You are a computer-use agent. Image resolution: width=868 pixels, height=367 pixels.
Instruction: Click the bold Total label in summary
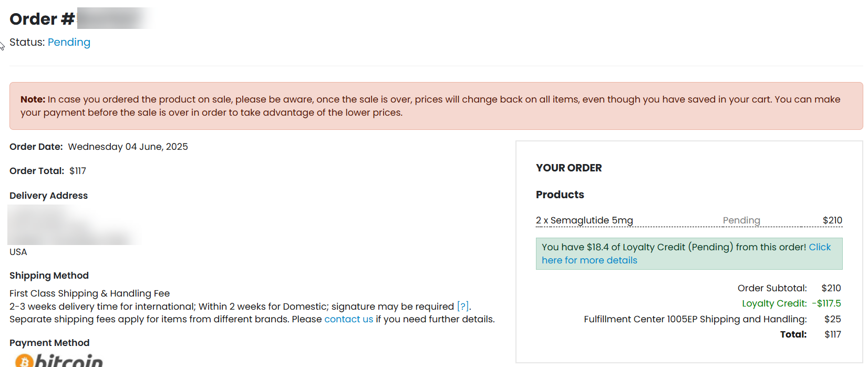(x=793, y=334)
